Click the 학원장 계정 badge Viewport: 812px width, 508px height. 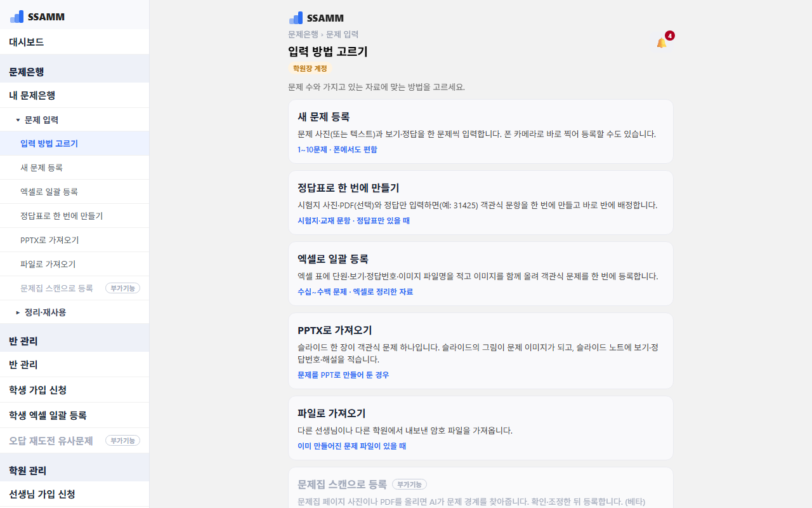[x=310, y=69]
